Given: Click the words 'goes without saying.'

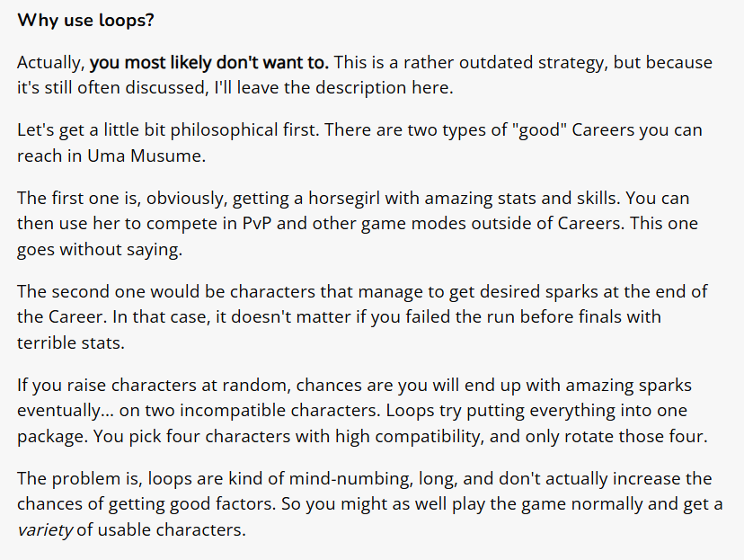Looking at the screenshot, I should [100, 249].
